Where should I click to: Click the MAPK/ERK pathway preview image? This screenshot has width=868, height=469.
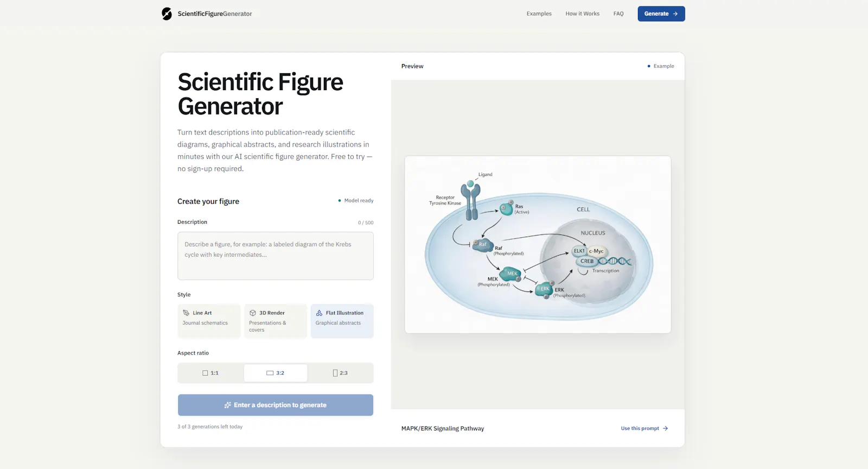pyautogui.click(x=538, y=245)
